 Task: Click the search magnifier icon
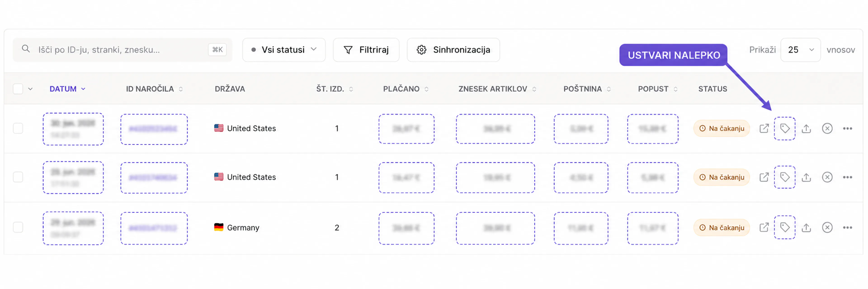tap(26, 49)
